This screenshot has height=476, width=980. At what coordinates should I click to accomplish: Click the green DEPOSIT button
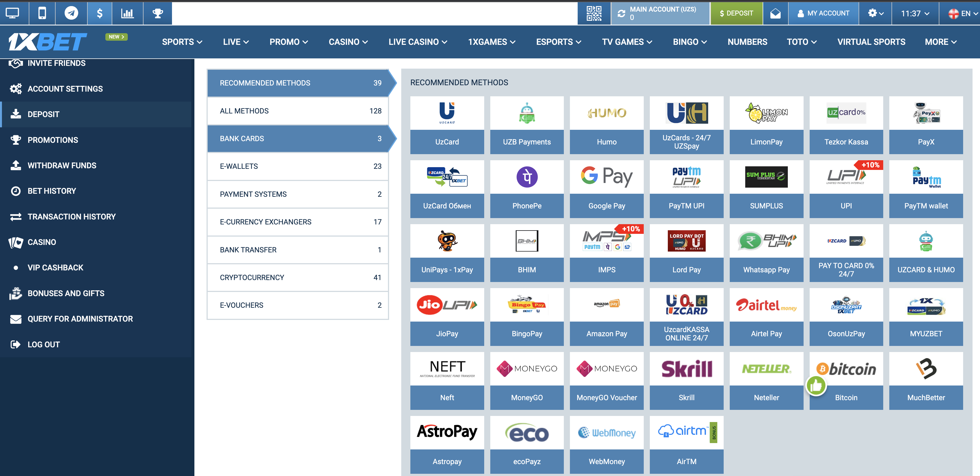pyautogui.click(x=736, y=13)
